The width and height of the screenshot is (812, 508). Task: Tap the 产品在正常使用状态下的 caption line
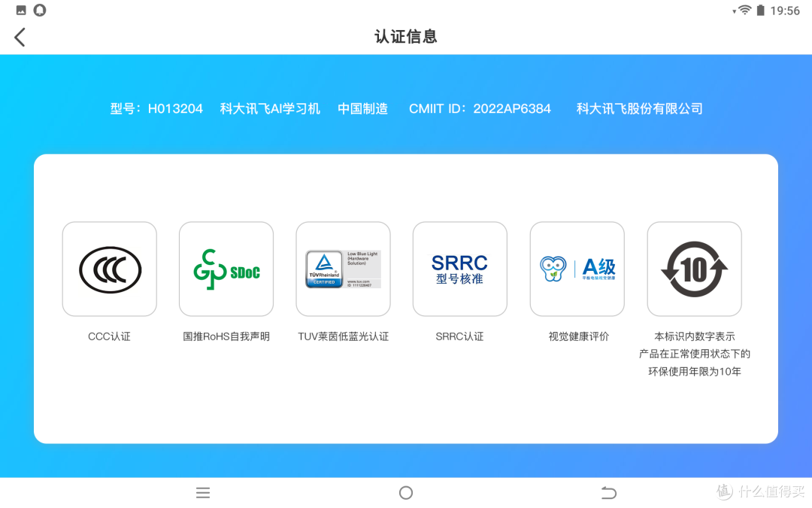695,354
